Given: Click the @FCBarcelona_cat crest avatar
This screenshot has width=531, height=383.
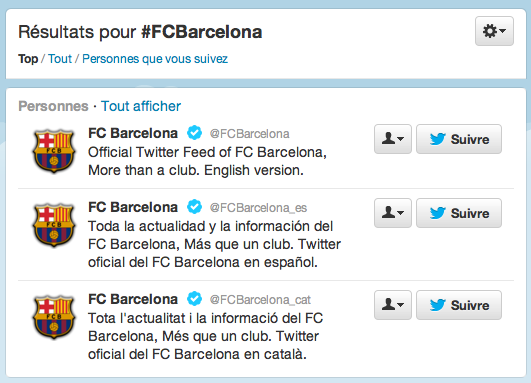Looking at the screenshot, I should 54,317.
